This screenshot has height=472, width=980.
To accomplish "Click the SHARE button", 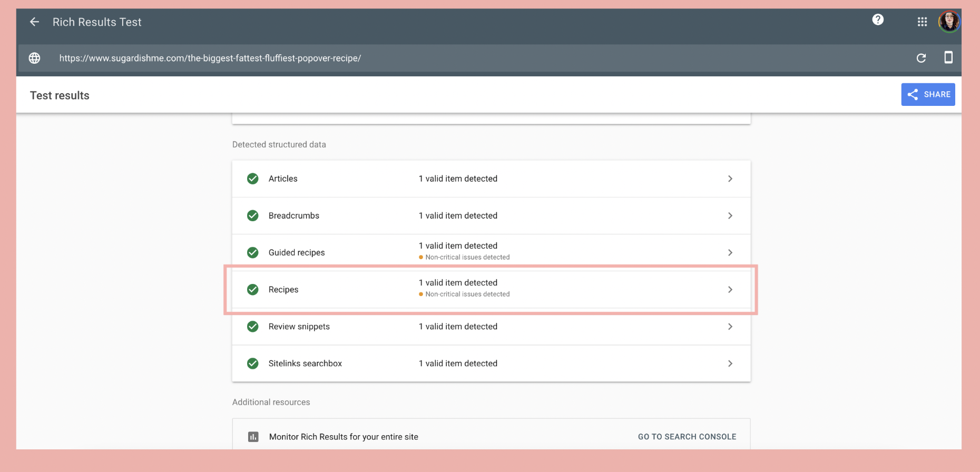I will (x=928, y=94).
